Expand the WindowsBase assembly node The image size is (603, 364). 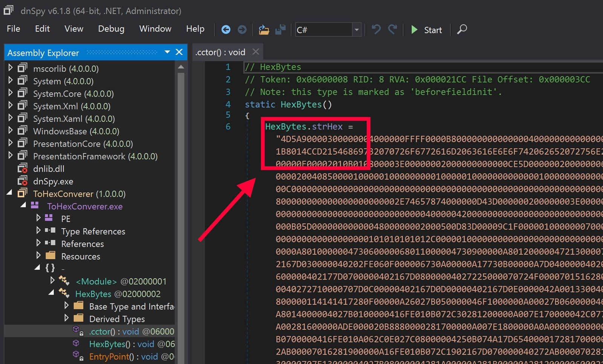tap(11, 130)
